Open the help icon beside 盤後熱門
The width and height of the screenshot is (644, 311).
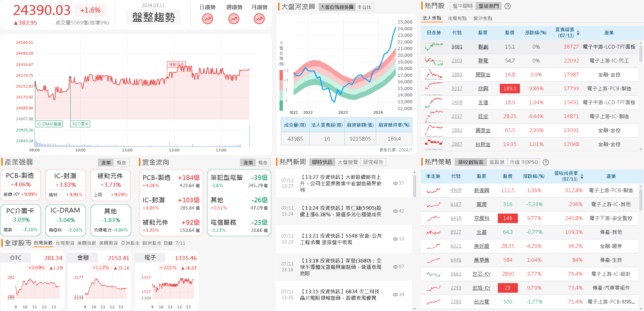[508, 6]
